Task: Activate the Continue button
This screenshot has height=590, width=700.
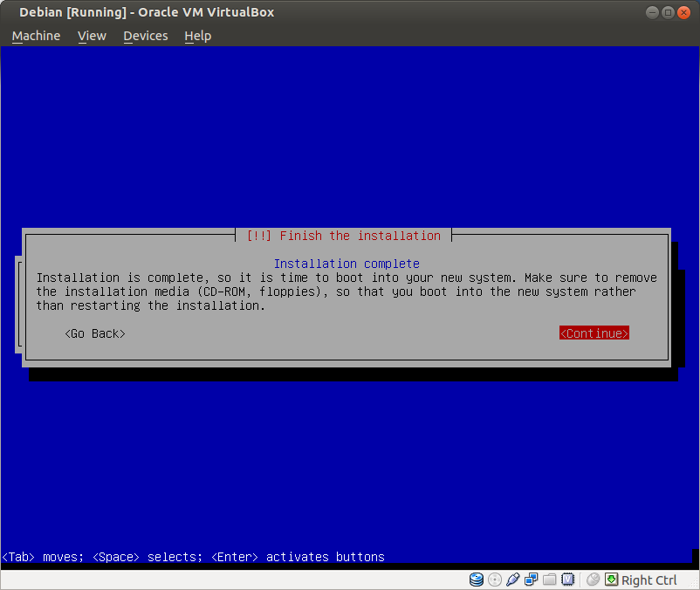Action: [594, 333]
